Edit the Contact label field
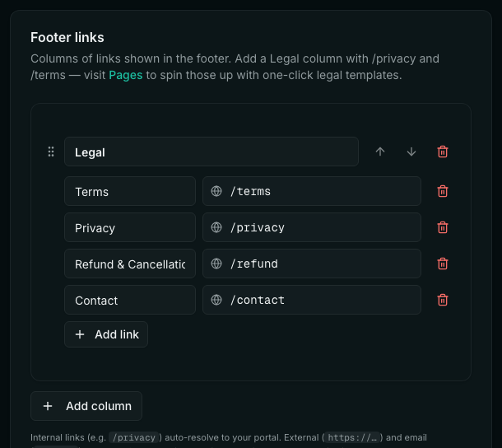The image size is (502, 448). click(130, 300)
